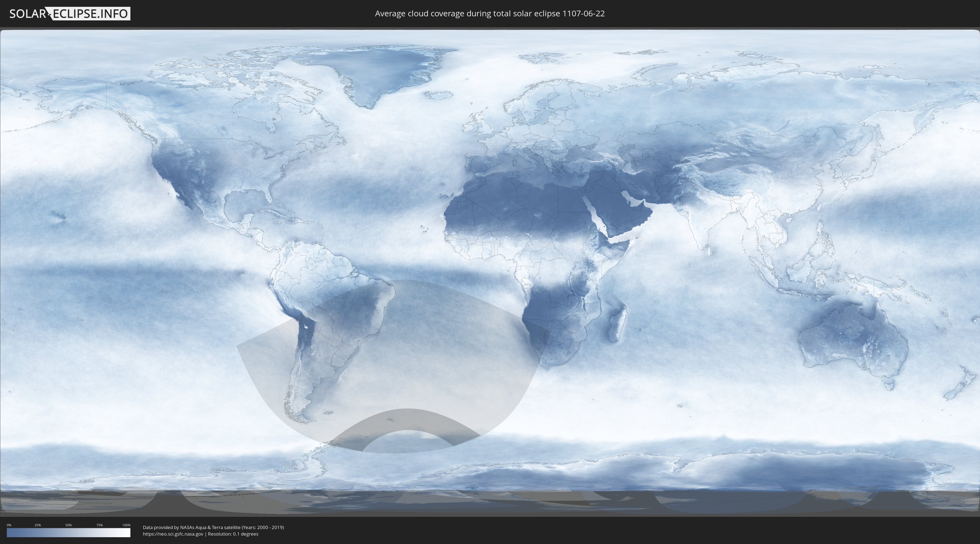Click the 25% label on the legend
980x544 pixels.
38,525
